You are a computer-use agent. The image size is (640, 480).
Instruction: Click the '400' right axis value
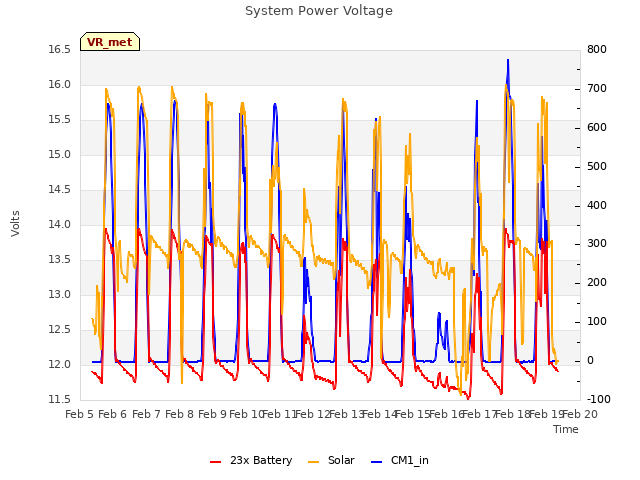597,205
